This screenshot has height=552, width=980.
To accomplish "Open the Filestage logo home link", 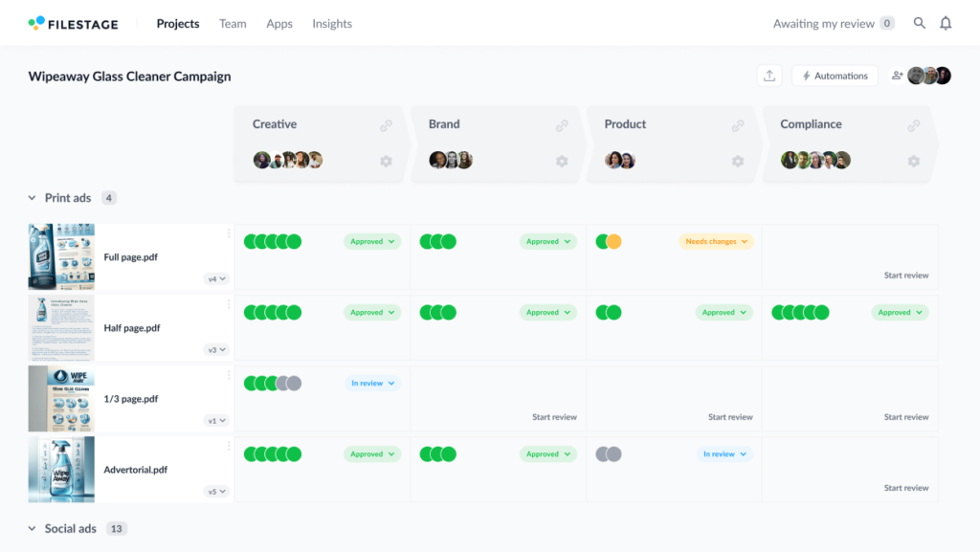I will [x=73, y=24].
